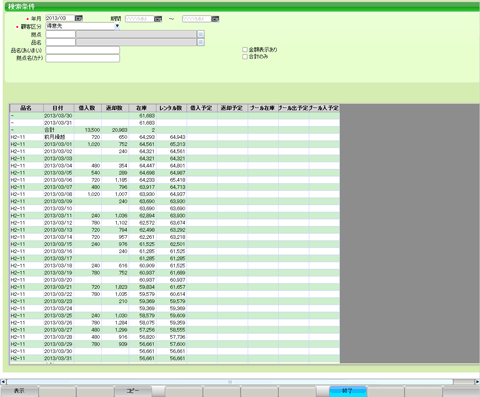The height and width of the screenshot is (397, 480).
Task: Open lookup button for the 品名 row
Action: [201, 42]
